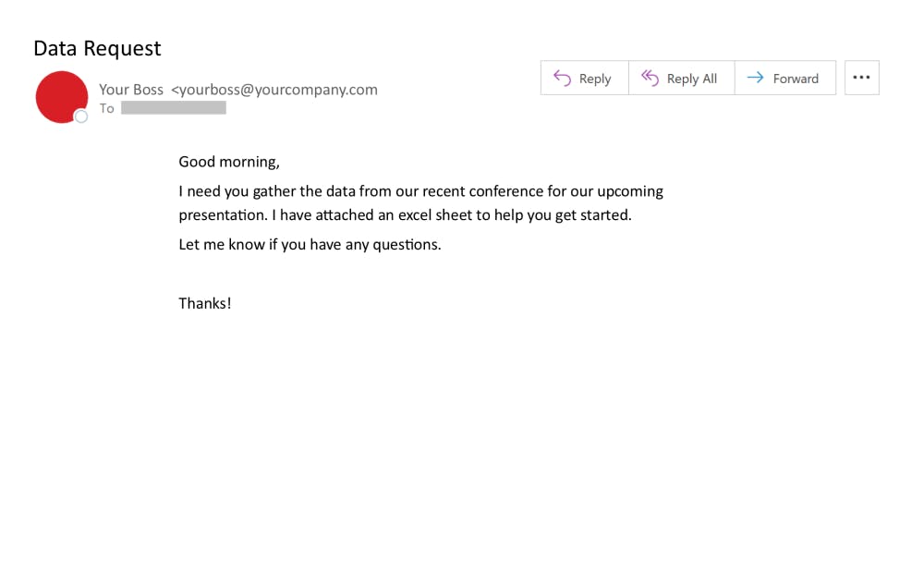This screenshot has width=924, height=561.
Task: Open the More actions ellipsis menu
Action: (862, 78)
